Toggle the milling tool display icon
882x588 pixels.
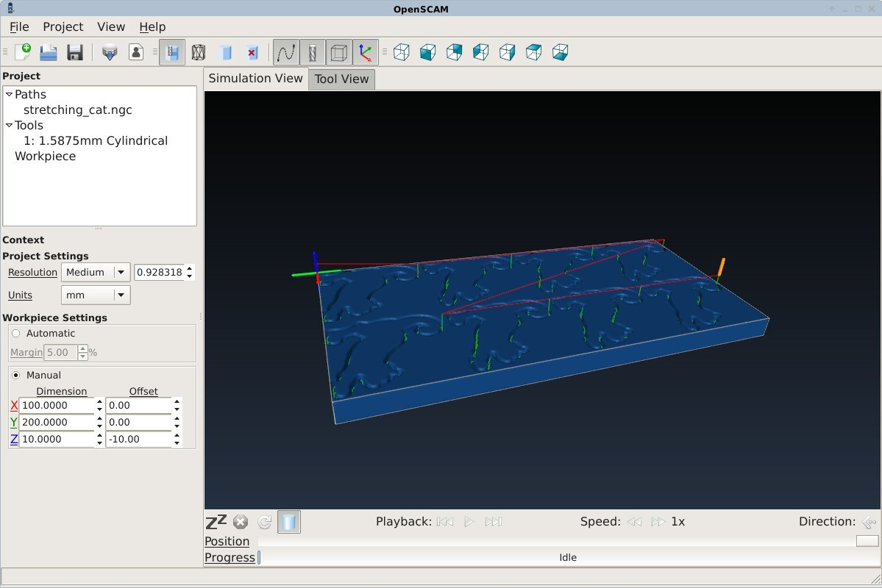(313, 53)
